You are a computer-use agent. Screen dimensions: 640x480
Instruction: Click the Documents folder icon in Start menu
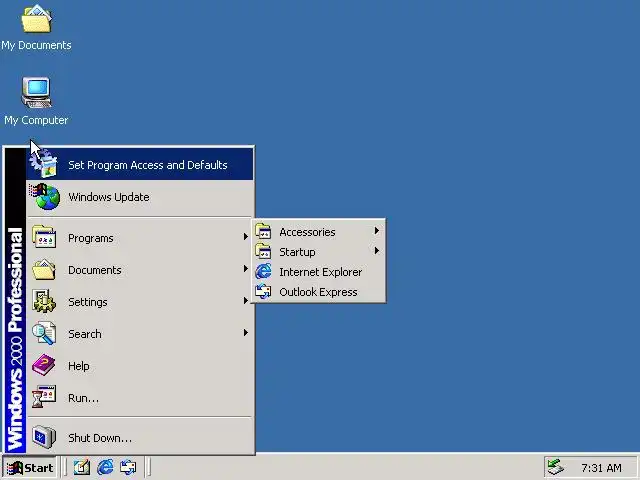tap(44, 269)
